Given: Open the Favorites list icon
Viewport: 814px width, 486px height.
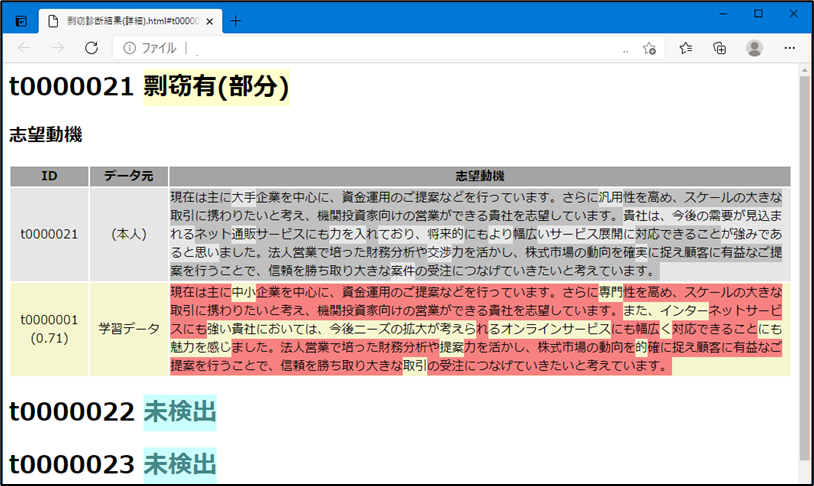Looking at the screenshot, I should coord(686,48).
